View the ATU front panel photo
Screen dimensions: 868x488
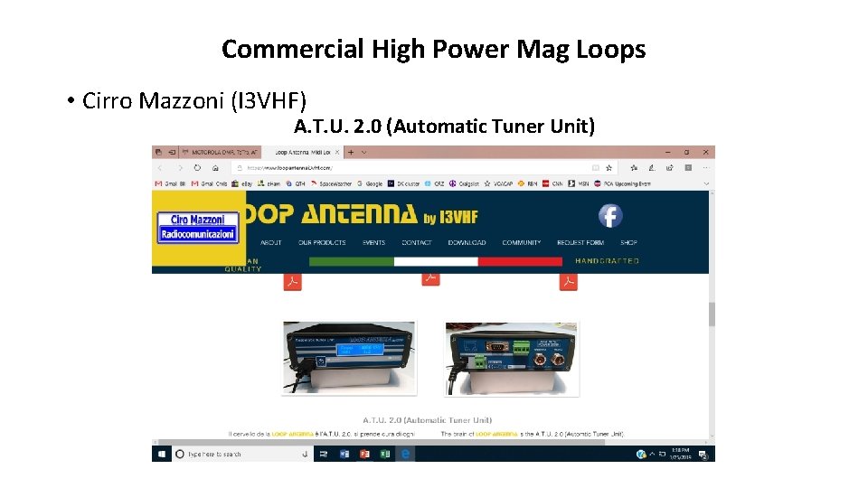tap(349, 358)
